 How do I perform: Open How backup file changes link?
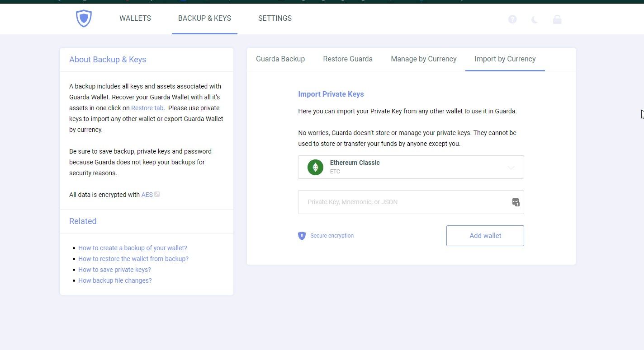[115, 280]
